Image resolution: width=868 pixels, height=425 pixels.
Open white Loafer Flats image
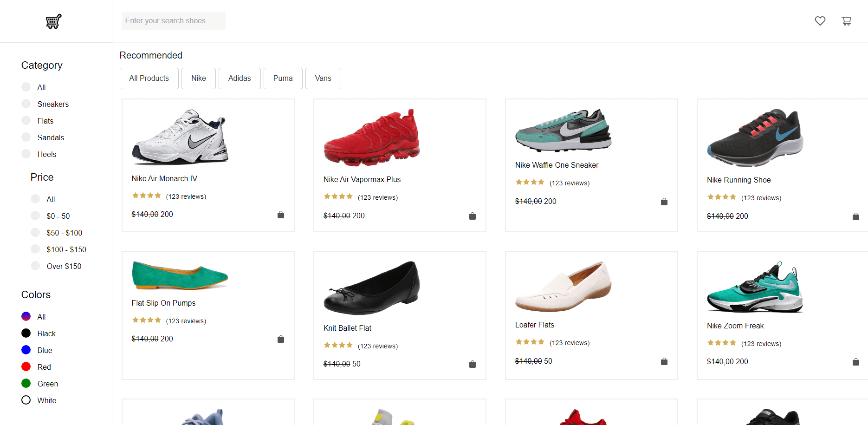[564, 286]
